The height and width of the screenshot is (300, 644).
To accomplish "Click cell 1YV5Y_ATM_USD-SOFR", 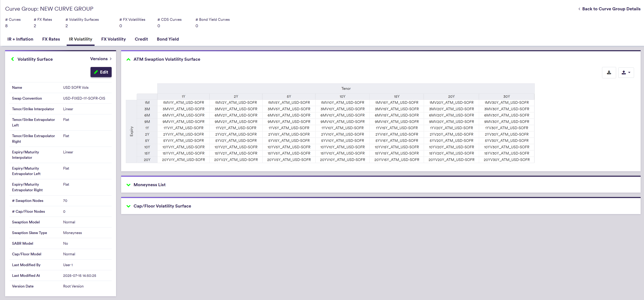I will [x=289, y=128].
